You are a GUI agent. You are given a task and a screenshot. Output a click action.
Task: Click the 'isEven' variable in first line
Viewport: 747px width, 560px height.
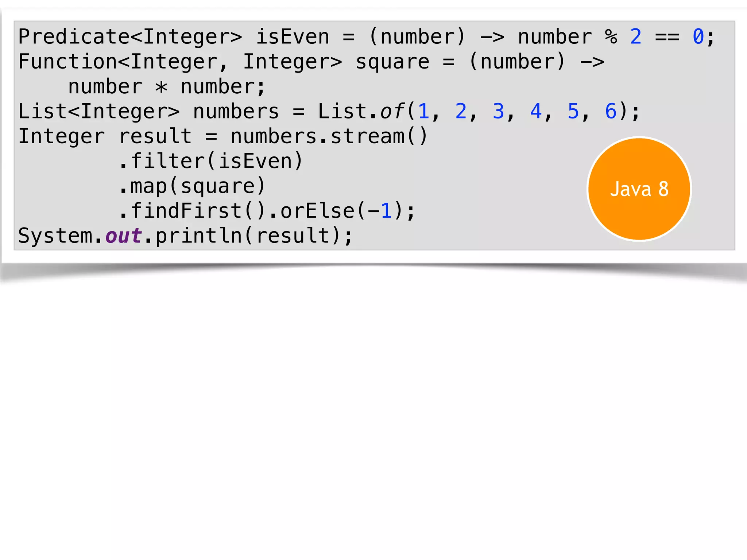[293, 37]
